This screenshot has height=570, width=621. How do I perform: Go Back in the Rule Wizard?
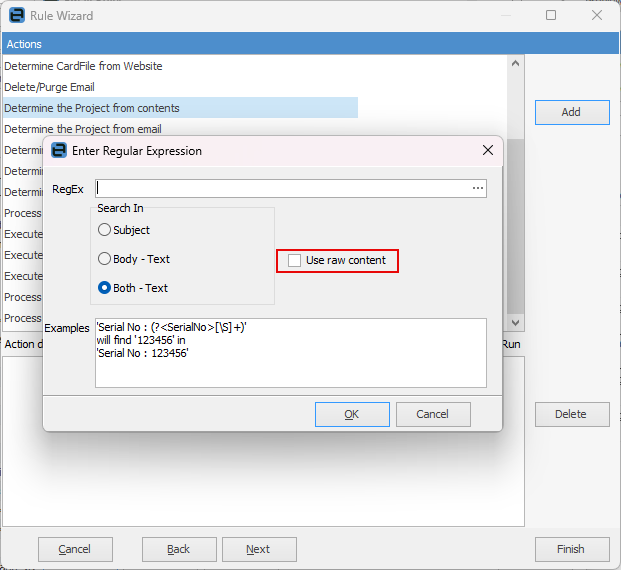click(179, 549)
